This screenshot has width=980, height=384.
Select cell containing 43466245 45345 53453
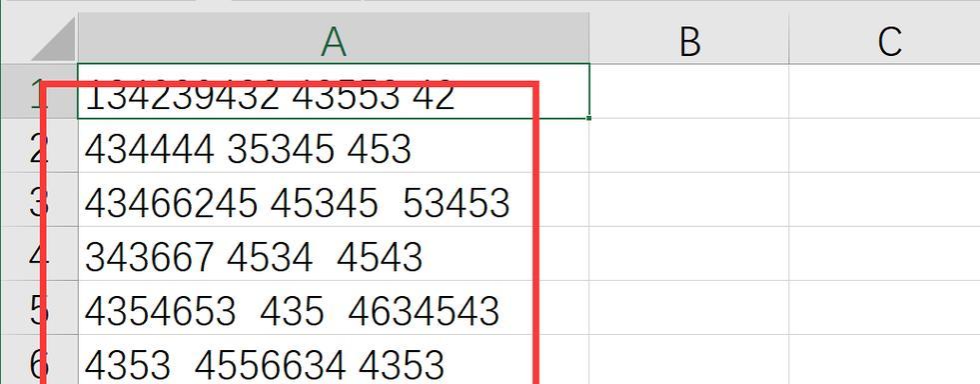click(x=333, y=200)
